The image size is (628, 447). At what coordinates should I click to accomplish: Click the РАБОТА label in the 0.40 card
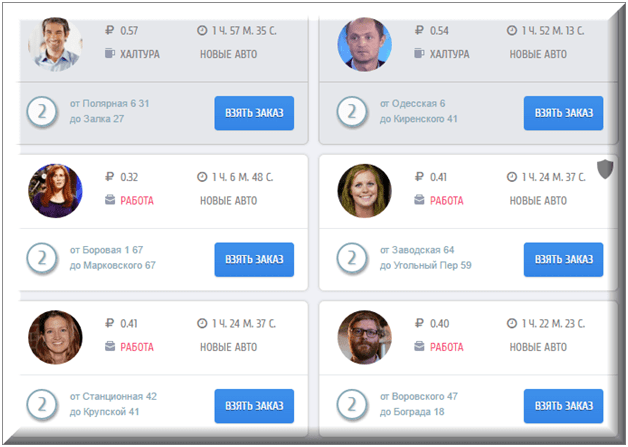coord(447,347)
